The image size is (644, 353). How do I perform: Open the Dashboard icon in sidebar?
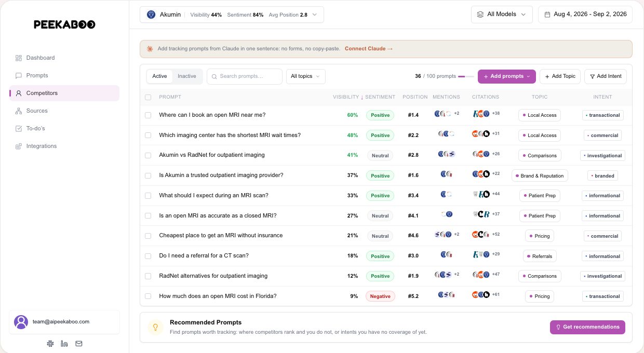click(19, 58)
